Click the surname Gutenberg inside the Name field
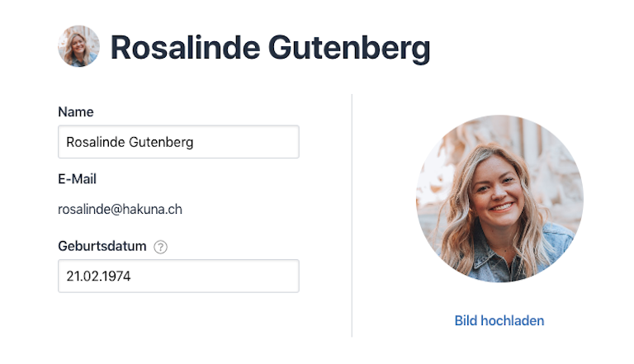Image resolution: width=634 pixels, height=364 pixels. [x=161, y=142]
